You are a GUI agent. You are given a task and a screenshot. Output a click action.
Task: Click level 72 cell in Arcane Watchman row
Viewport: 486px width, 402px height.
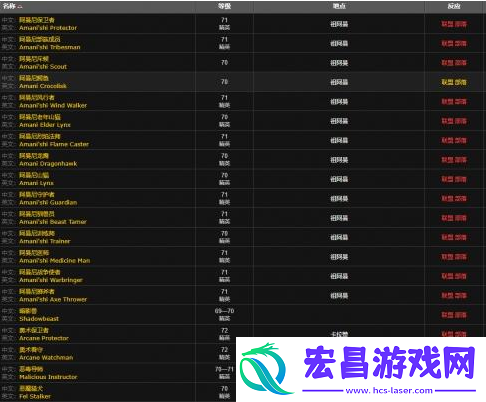tap(224, 353)
